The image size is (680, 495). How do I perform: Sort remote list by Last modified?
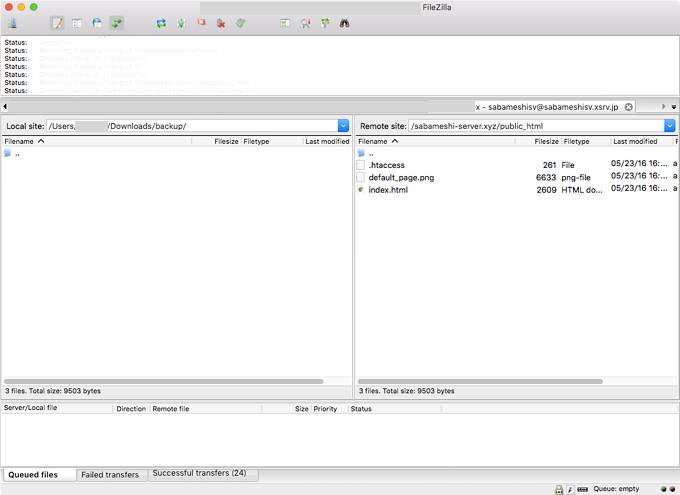point(641,141)
